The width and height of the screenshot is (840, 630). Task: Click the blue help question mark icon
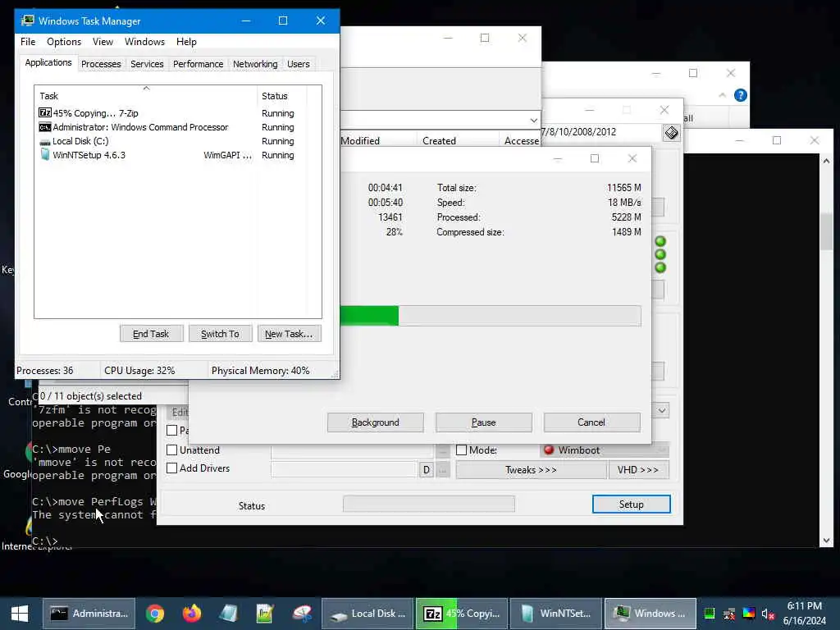741,95
